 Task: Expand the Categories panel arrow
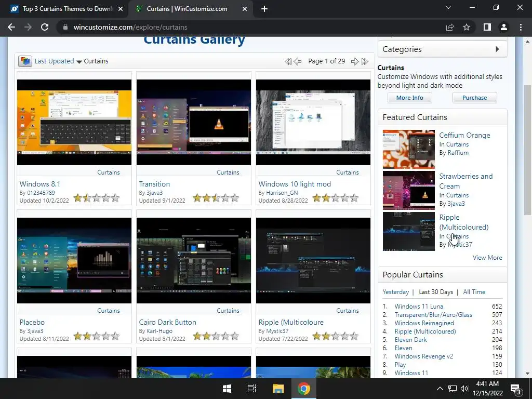497,49
